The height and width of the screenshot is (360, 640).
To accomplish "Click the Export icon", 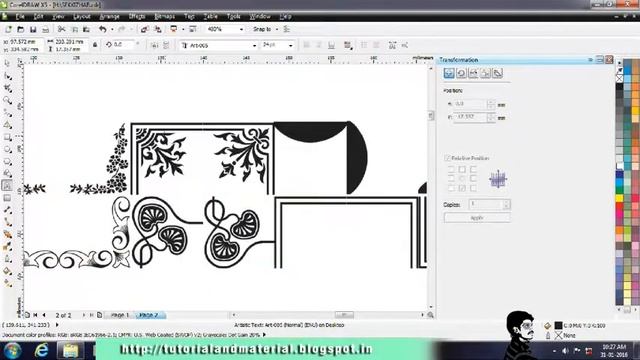I will 158,29.
